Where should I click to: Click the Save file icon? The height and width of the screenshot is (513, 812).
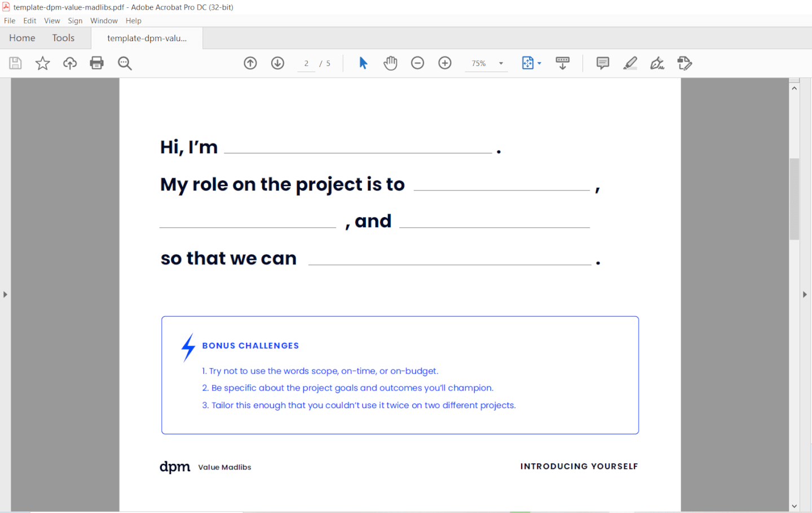(x=15, y=63)
